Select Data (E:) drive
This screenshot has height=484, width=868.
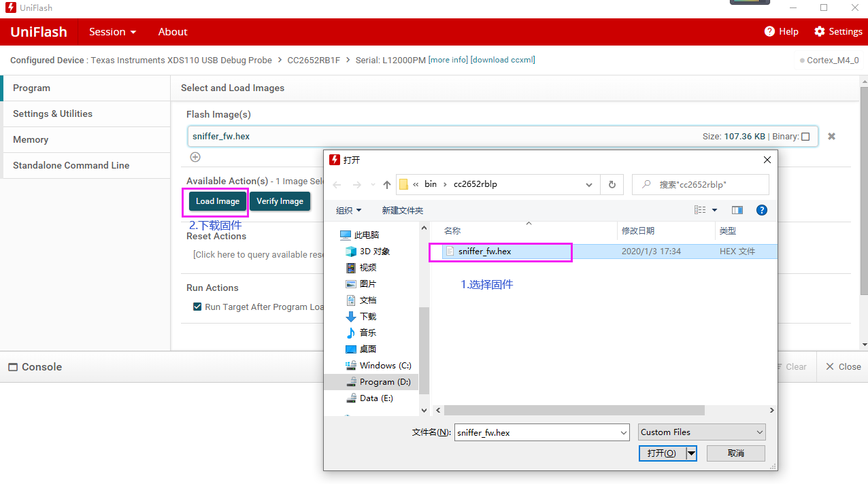[x=376, y=398]
